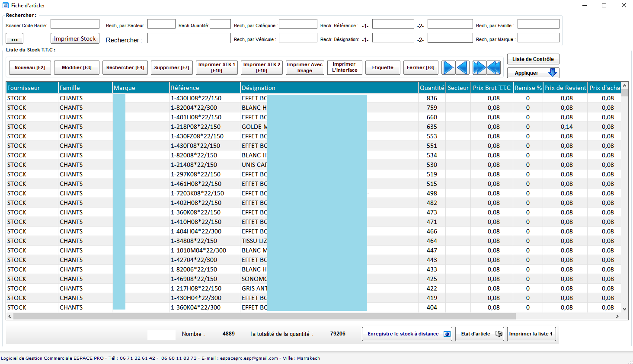Click the vertical scrollbar down arrow
This screenshot has width=633, height=364.
coord(624,309)
